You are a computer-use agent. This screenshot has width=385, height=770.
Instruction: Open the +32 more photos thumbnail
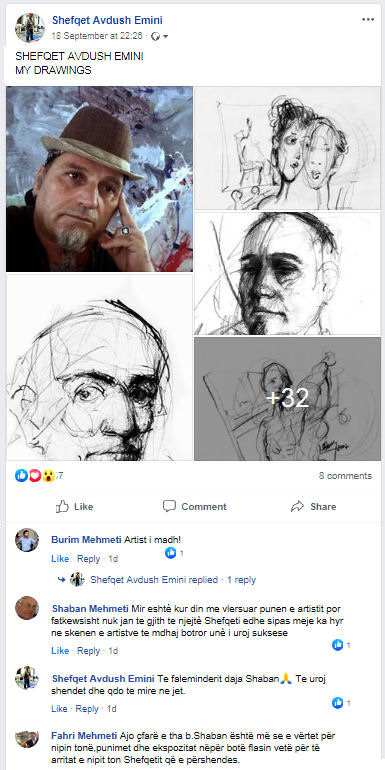[x=288, y=398]
